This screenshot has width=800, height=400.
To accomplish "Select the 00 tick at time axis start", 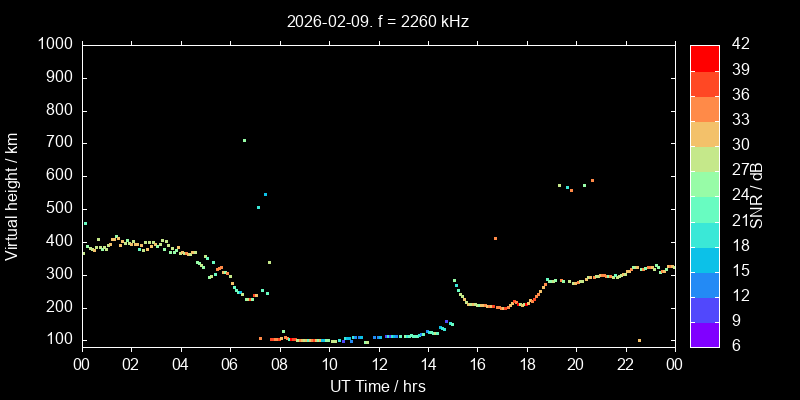I will (81, 365).
